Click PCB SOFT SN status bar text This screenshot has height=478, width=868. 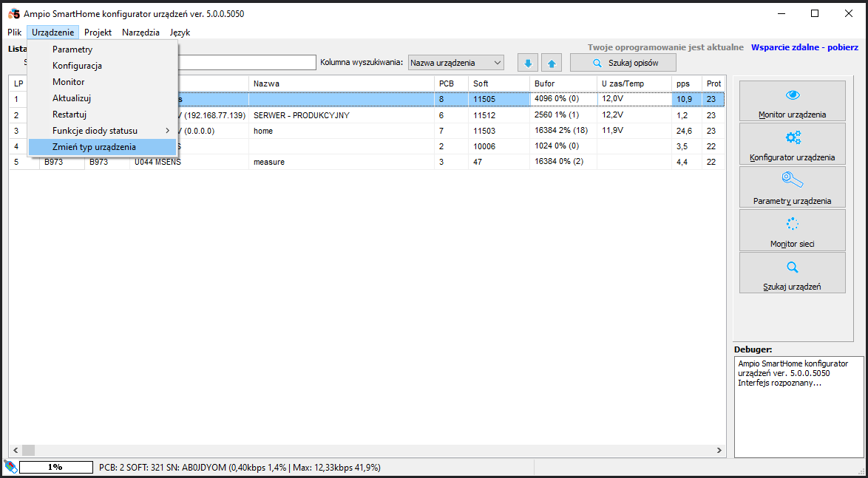tap(239, 467)
